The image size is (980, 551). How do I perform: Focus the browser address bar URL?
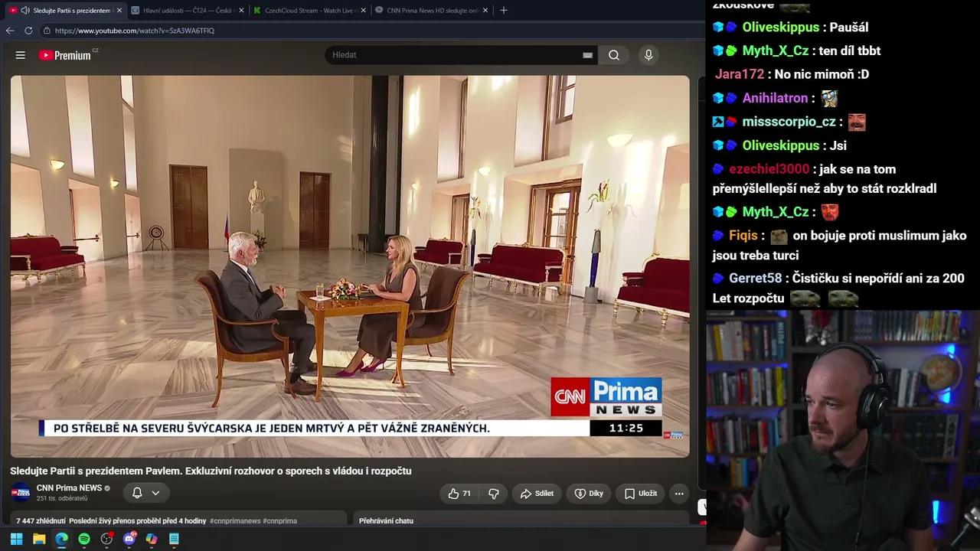135,31
